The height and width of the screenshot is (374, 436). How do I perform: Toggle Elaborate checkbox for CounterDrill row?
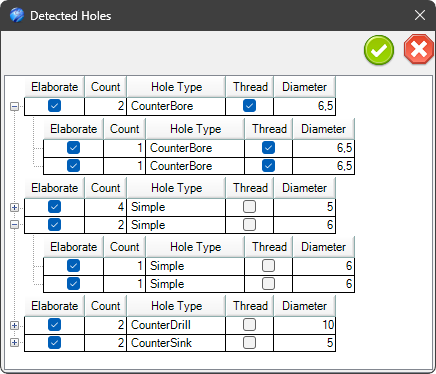click(x=54, y=325)
